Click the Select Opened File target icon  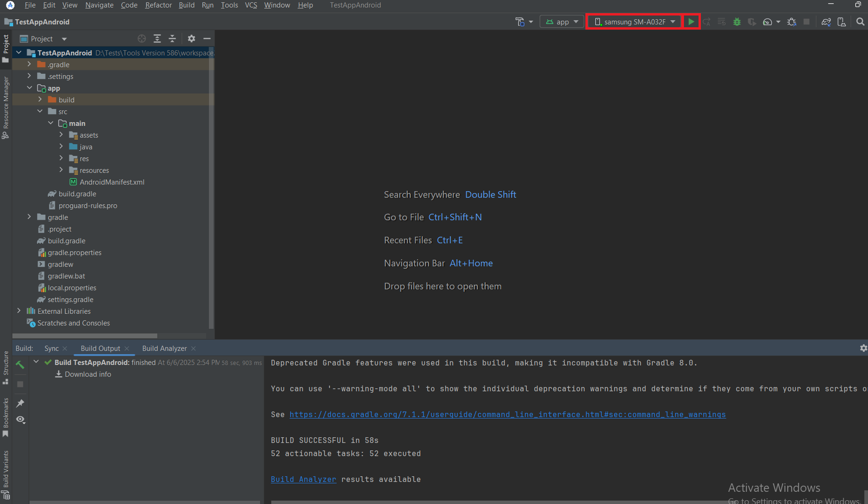tap(142, 39)
